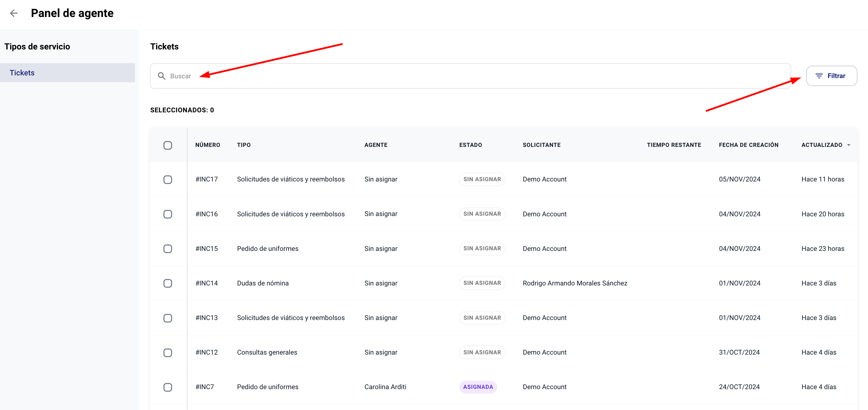Image resolution: width=868 pixels, height=410 pixels.
Task: Toggle the select-all header checkbox
Action: pos(167,145)
